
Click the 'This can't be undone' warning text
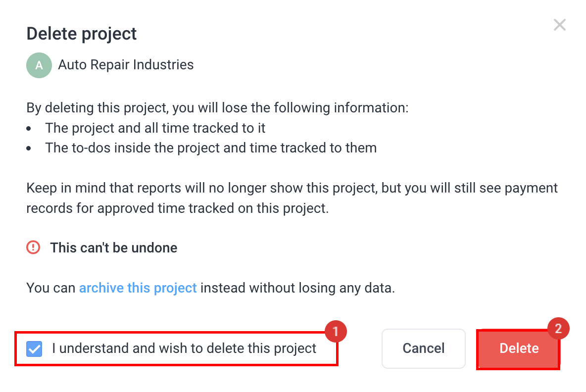[114, 248]
